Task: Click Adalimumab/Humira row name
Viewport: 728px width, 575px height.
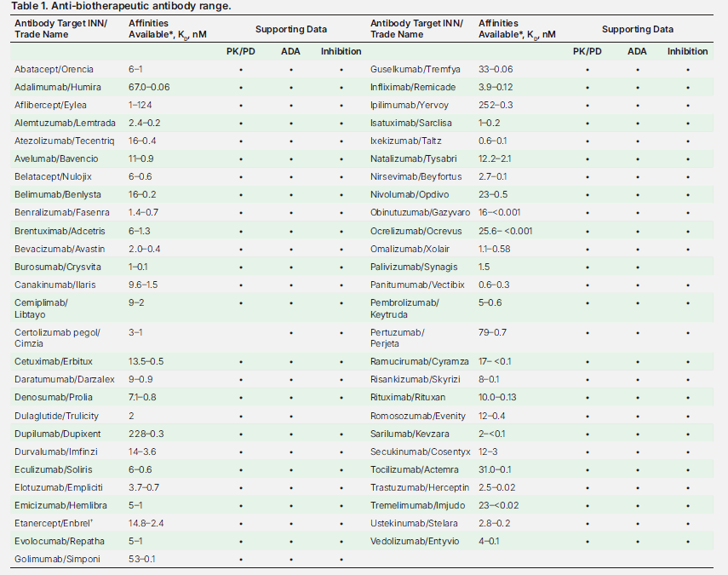Action: coord(58,87)
